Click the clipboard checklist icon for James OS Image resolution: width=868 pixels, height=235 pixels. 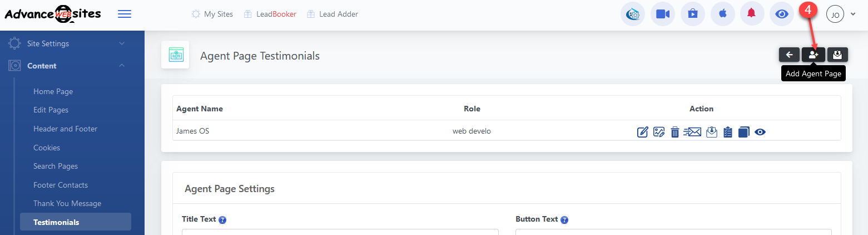[x=727, y=132]
